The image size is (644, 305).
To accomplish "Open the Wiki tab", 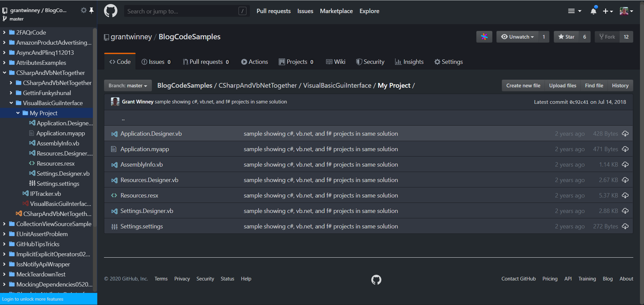I will click(x=336, y=62).
